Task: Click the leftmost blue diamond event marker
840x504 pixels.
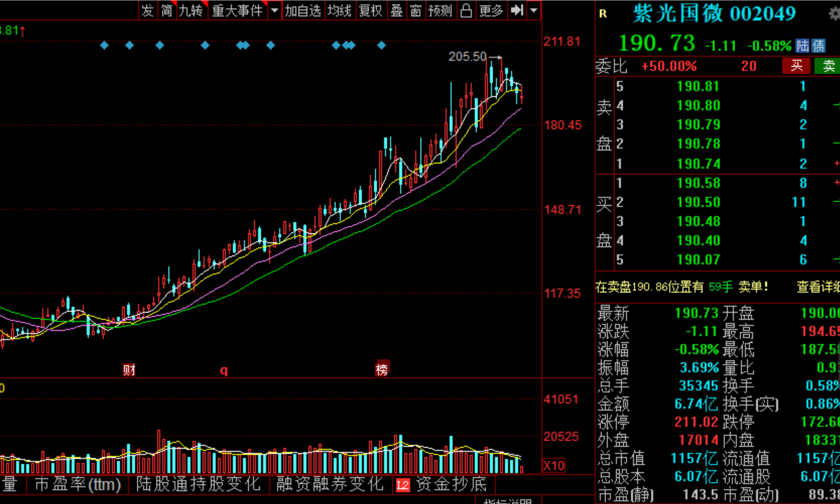Action: 104,45
